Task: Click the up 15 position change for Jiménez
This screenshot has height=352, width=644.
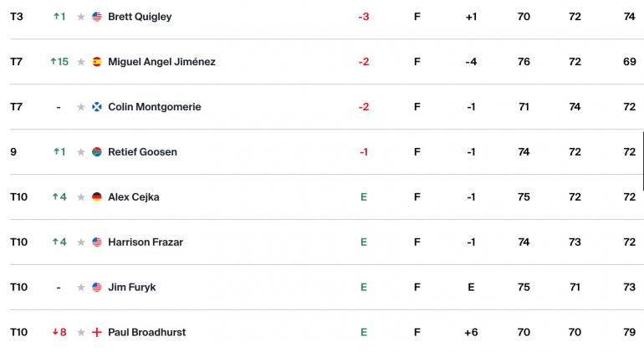Action: (59, 62)
